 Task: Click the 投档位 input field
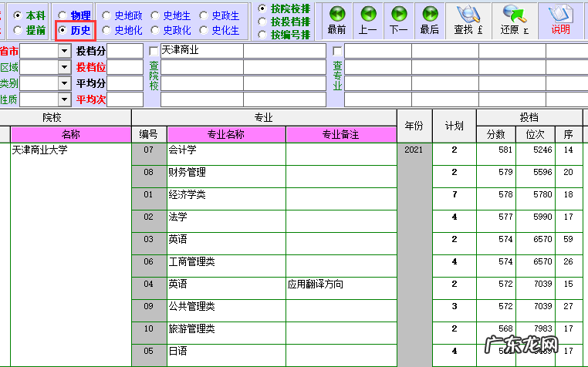pyautogui.click(x=125, y=67)
